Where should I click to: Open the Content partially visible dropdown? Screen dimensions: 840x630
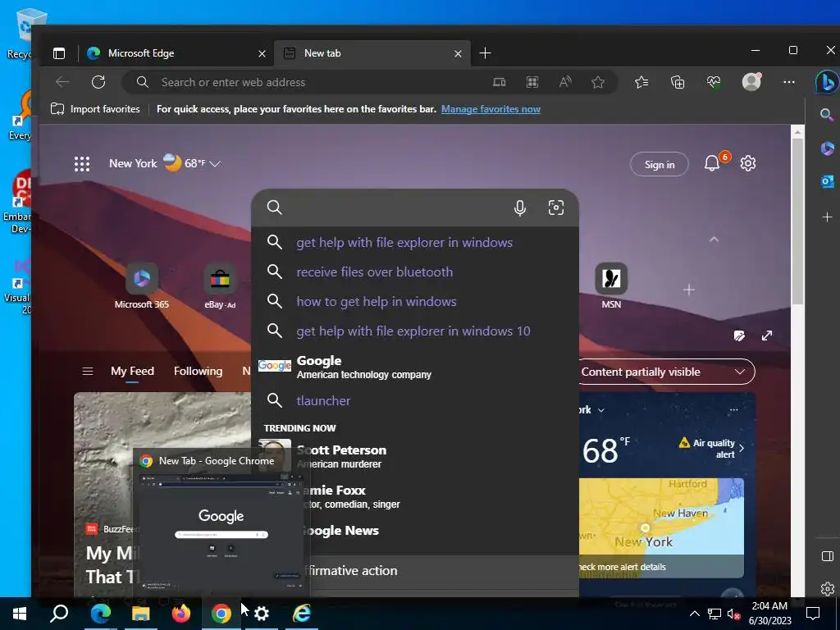(666, 372)
